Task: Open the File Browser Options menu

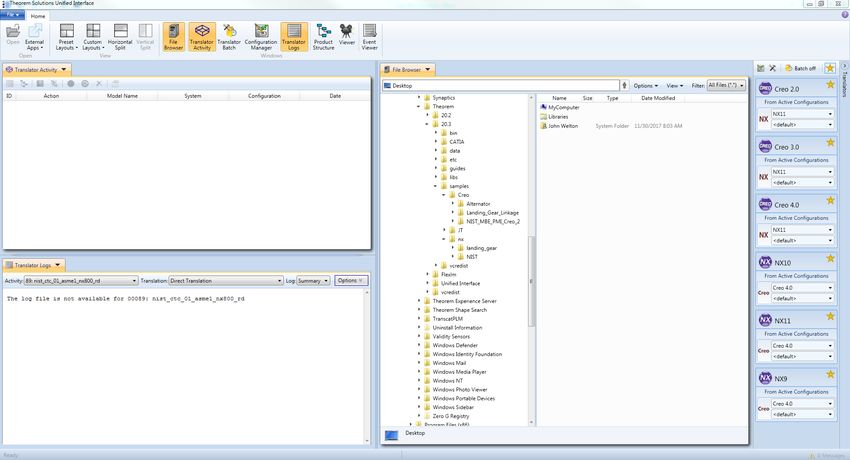Action: coord(645,86)
